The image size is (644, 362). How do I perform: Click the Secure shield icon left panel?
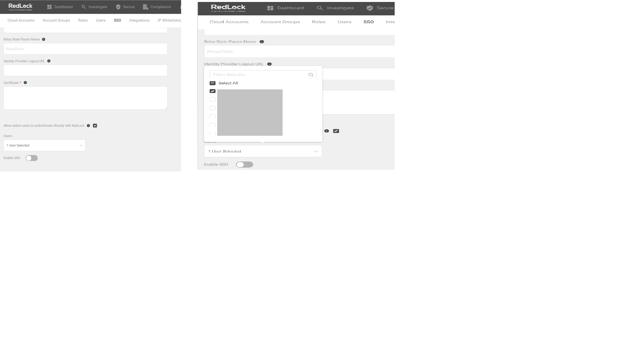pos(118,7)
